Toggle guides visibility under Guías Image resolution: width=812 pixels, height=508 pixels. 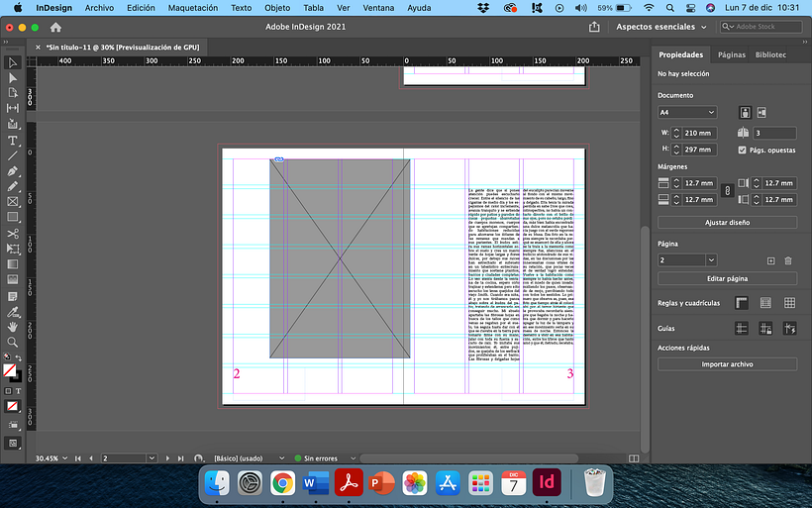click(x=742, y=329)
